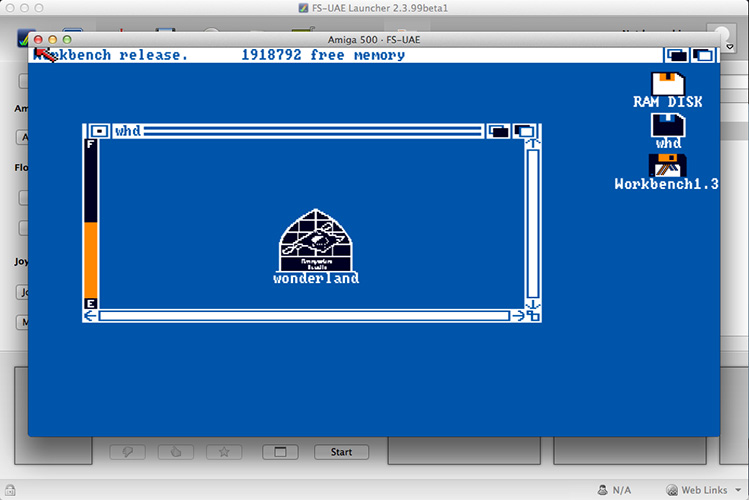Click the vertical scrollbar in whd window
The width and height of the screenshot is (749, 500).
point(533,225)
